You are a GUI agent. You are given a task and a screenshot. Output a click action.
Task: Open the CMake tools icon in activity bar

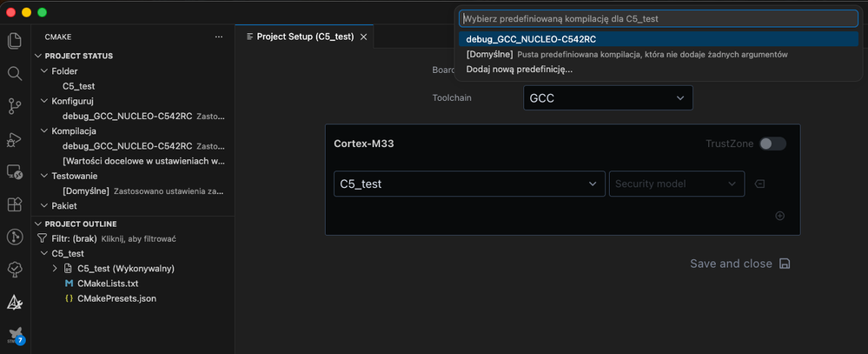[x=15, y=303]
